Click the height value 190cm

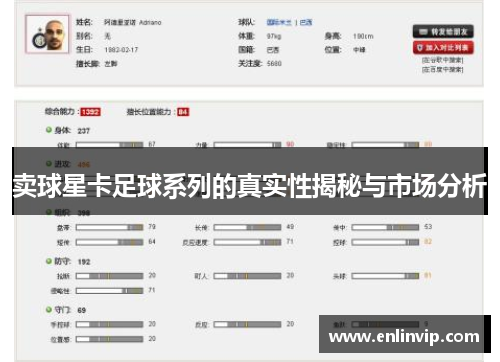(363, 36)
